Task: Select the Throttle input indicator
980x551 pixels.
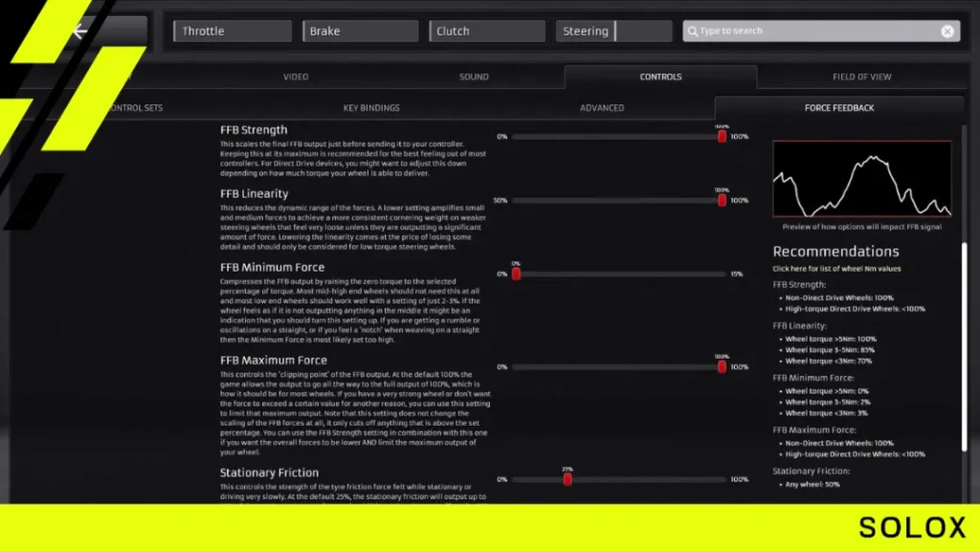Action: coord(233,31)
